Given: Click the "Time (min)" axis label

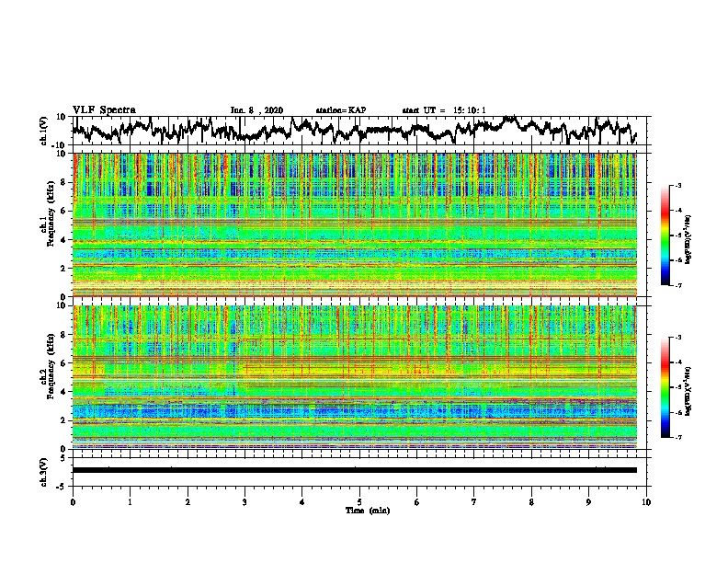Looking at the screenshot, I should point(368,511).
